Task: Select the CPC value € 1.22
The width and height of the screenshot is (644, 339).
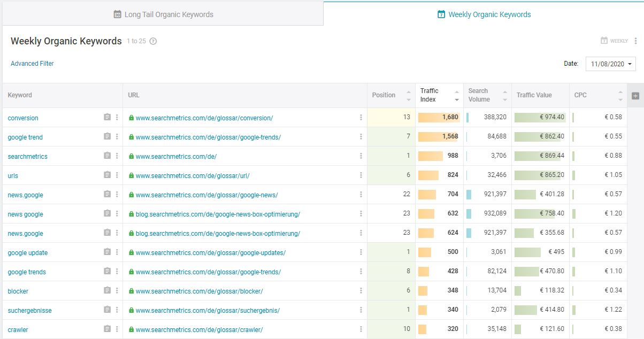Action: point(614,310)
